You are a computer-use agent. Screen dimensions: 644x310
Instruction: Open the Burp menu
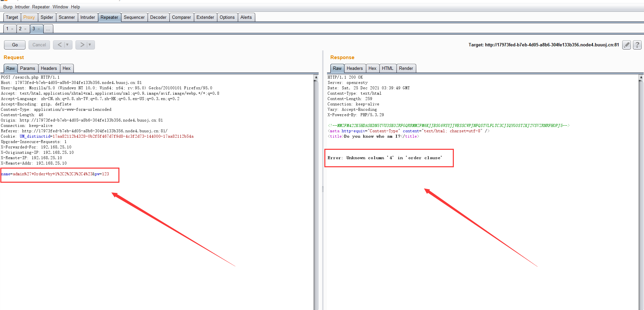click(8, 7)
